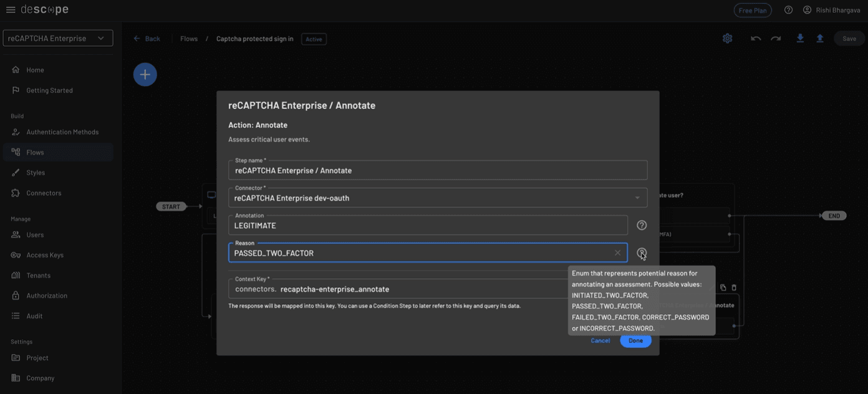This screenshot has width=868, height=394.
Task: Select Access Keys in sidebar
Action: coord(45,255)
